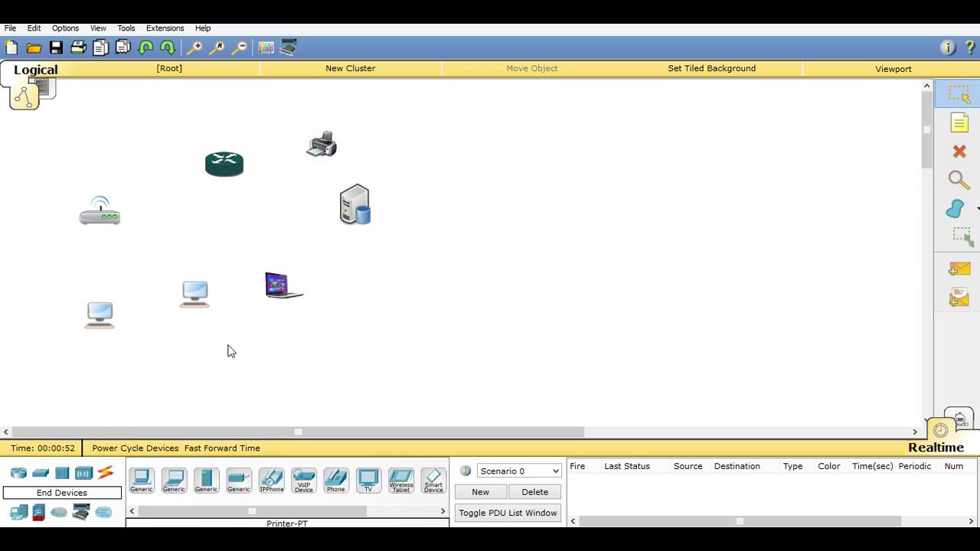Select the Add Simple PDU envelope tool

(959, 269)
